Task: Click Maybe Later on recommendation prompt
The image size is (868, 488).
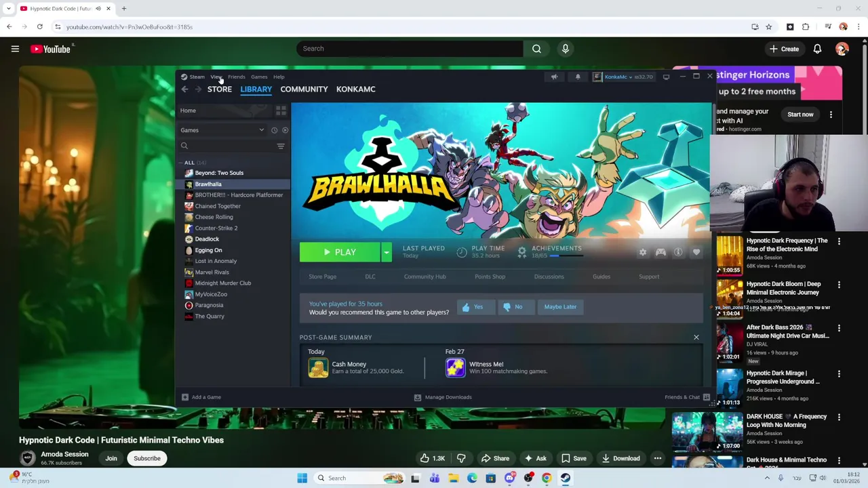Action: 560,306
